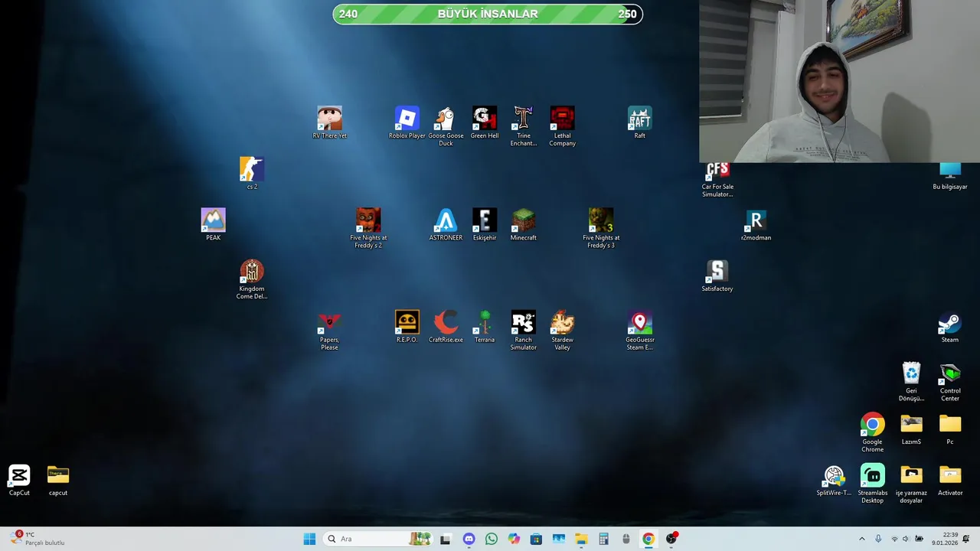Screen dimensions: 980x551
Task: Expand the hidden system tray icons
Action: 862,539
